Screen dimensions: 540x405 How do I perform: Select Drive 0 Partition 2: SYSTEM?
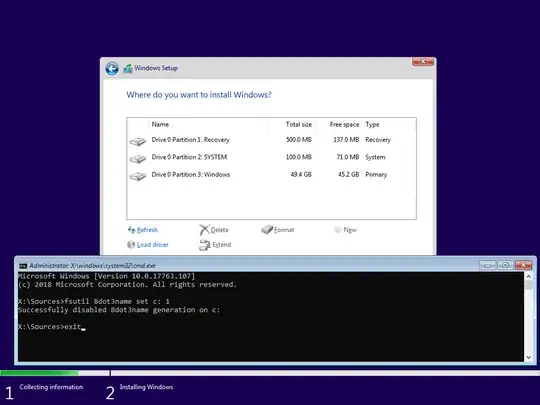271,157
